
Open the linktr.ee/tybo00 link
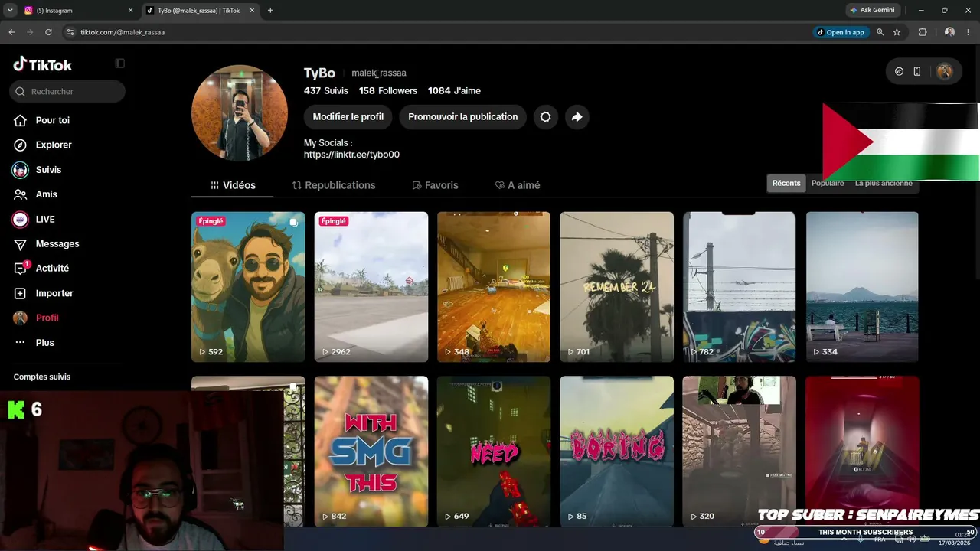pyautogui.click(x=351, y=155)
